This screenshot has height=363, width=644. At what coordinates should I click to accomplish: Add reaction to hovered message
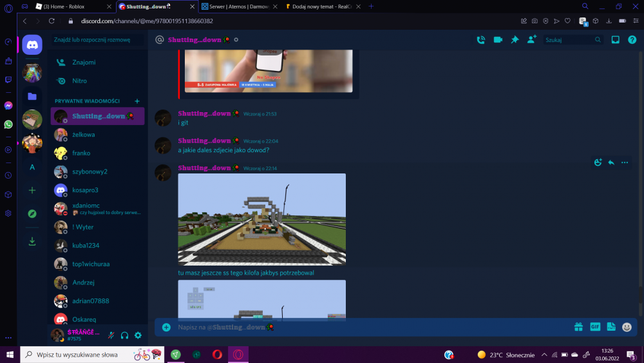click(x=598, y=162)
